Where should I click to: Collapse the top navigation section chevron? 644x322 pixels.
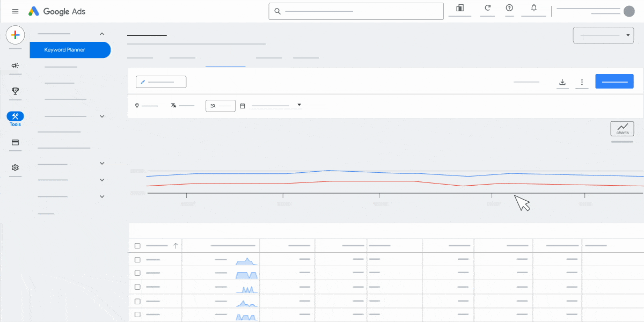102,33
